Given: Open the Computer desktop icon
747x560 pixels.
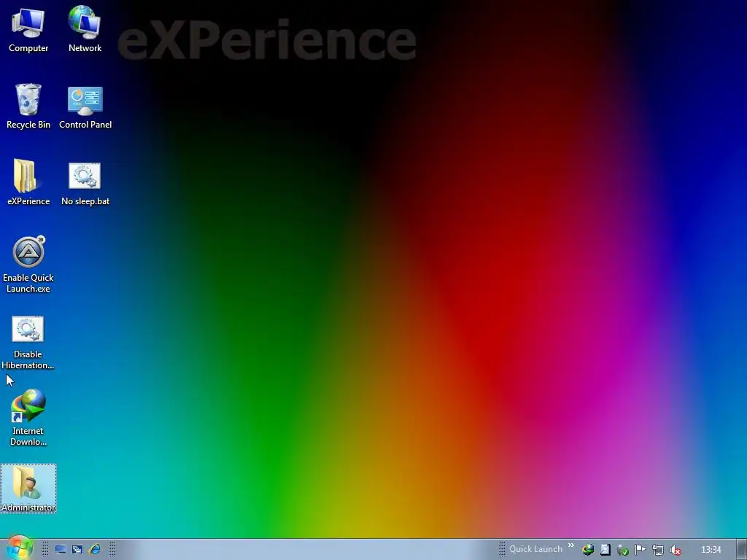Looking at the screenshot, I should [x=28, y=28].
